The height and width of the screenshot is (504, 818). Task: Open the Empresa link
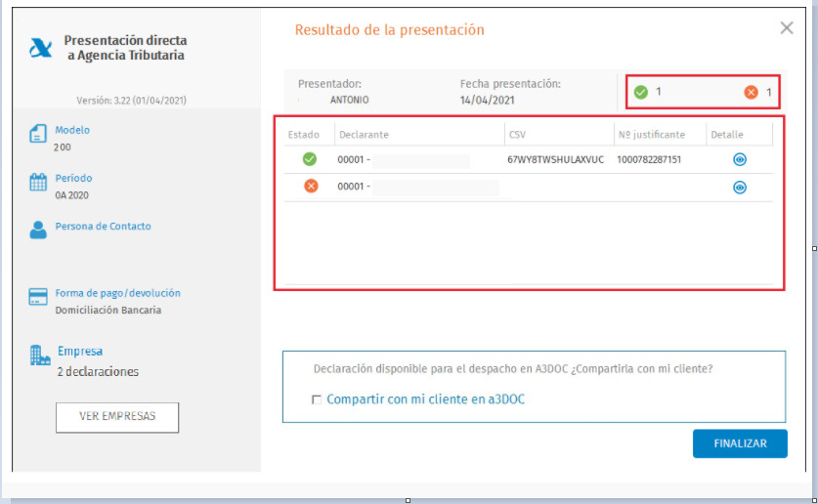click(x=80, y=352)
